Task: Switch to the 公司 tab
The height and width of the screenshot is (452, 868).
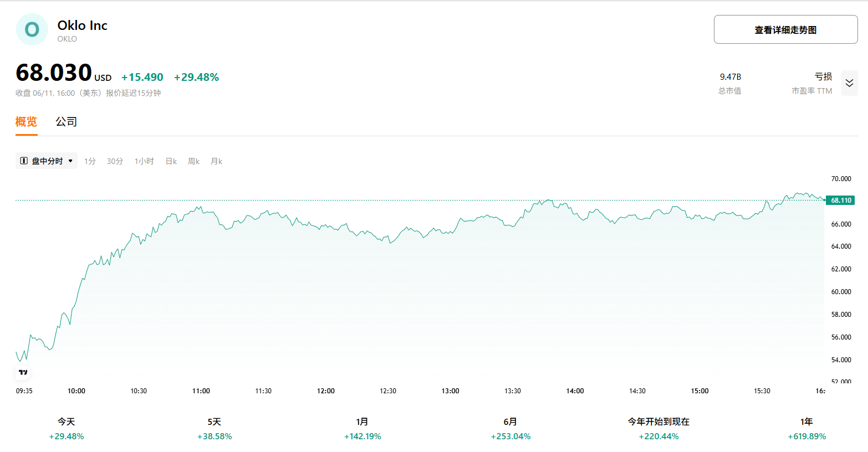Action: [x=66, y=122]
